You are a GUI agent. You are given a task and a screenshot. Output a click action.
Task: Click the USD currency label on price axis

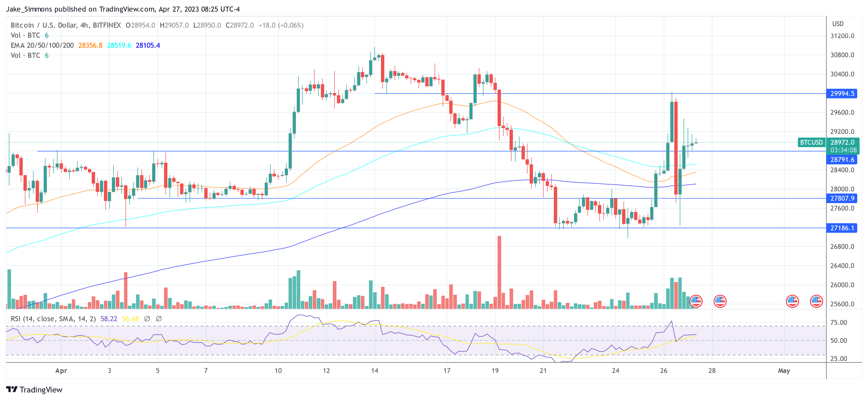click(x=838, y=24)
